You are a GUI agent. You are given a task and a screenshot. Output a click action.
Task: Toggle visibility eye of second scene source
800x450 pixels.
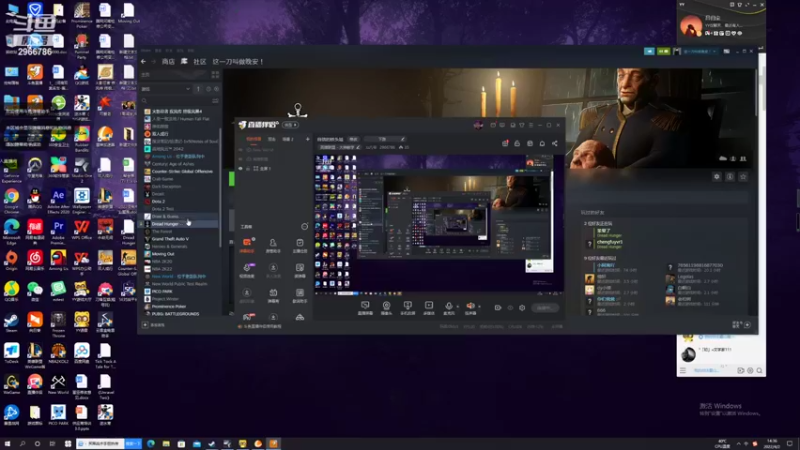241,159
